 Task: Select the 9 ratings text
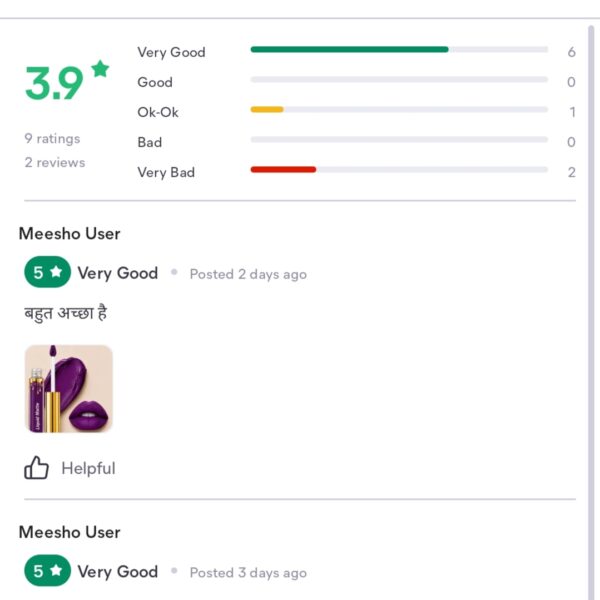click(52, 139)
